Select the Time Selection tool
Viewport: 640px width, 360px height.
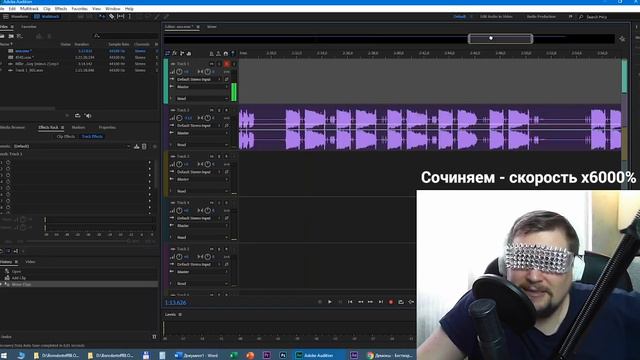click(x=130, y=17)
